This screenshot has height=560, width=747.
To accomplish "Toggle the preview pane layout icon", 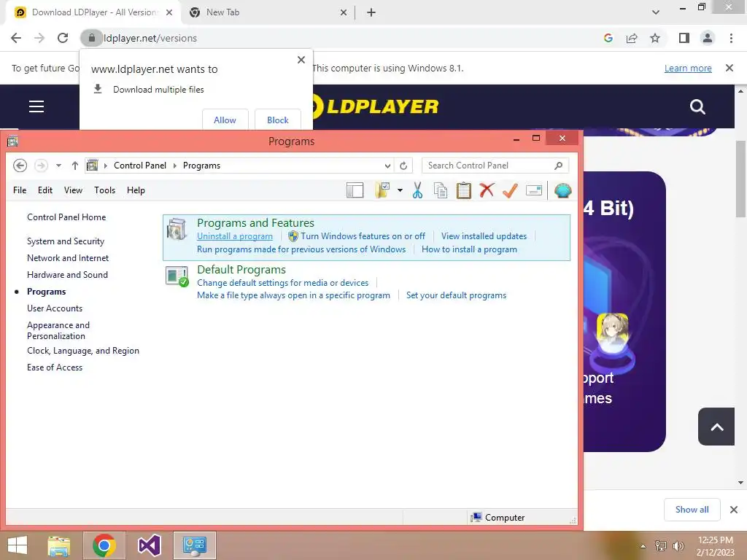I will pyautogui.click(x=355, y=190).
